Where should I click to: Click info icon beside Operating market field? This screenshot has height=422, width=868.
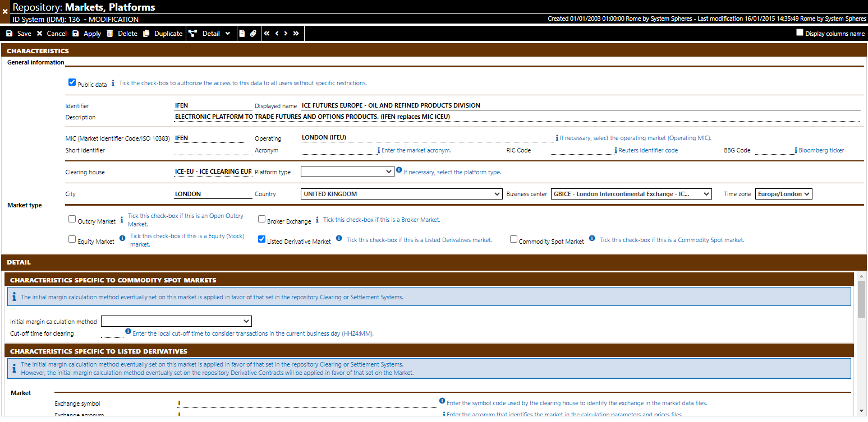tap(557, 138)
